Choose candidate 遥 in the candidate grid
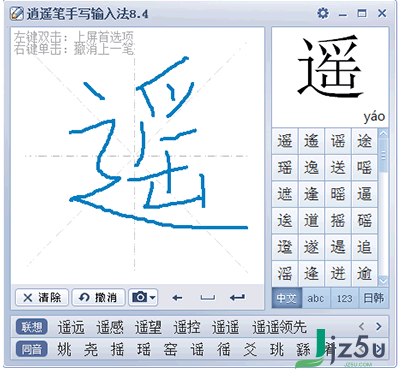Image resolution: width=398 pixels, height=369 pixels. pos(285,141)
